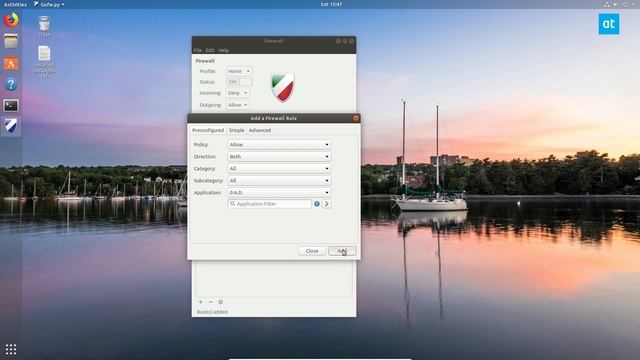The height and width of the screenshot is (360, 640).
Task: Select the text file desktop icon
Action: [x=44, y=61]
